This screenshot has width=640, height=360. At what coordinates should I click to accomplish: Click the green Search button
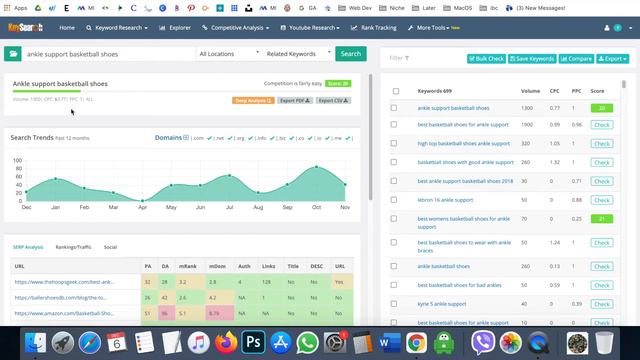tap(351, 53)
